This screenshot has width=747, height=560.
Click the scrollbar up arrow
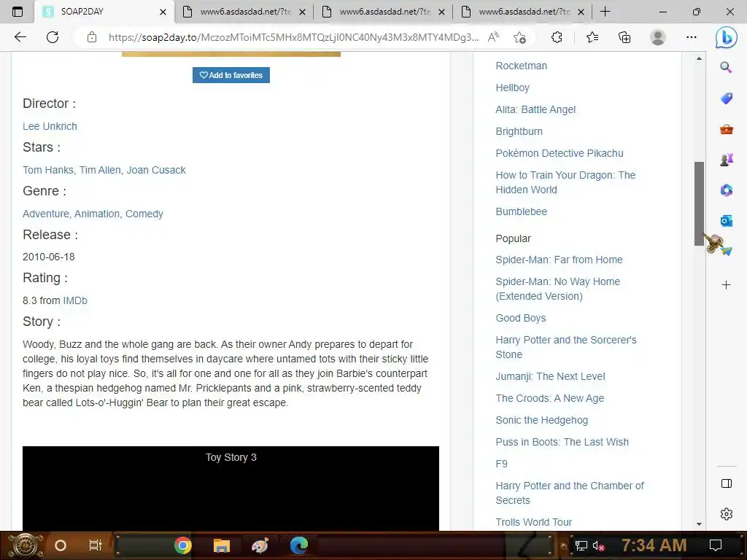click(x=699, y=58)
